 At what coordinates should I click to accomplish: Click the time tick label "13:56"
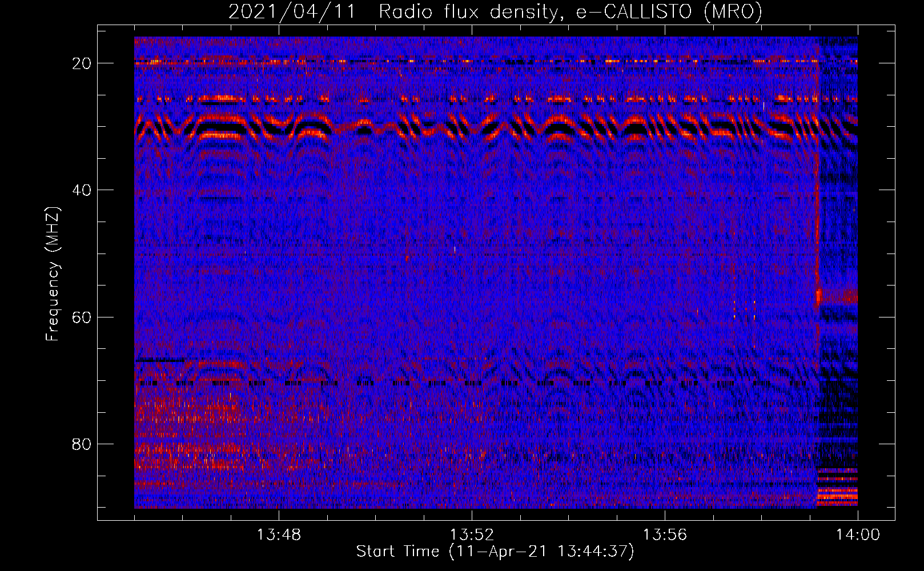[x=665, y=535]
